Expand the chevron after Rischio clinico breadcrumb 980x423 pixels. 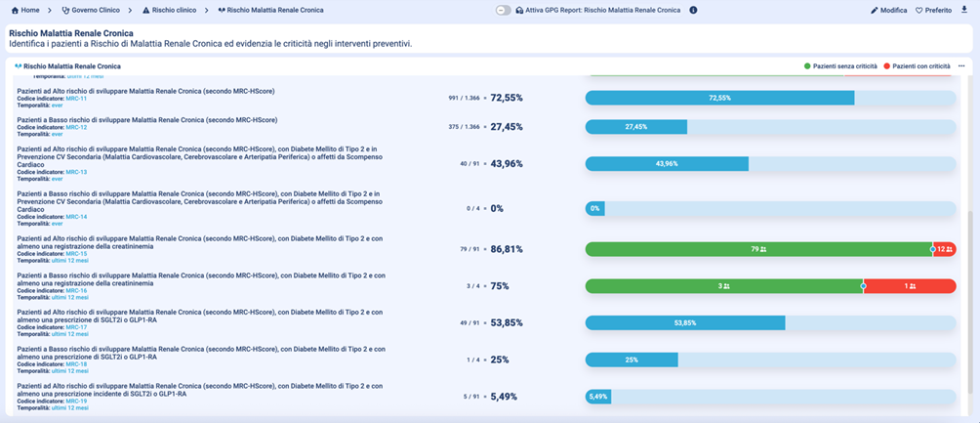(x=205, y=10)
